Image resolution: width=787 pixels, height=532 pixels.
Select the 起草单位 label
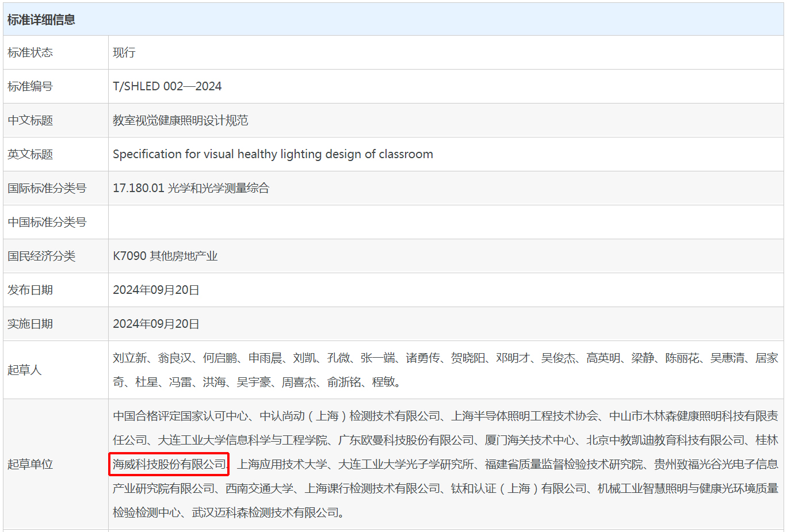point(30,464)
